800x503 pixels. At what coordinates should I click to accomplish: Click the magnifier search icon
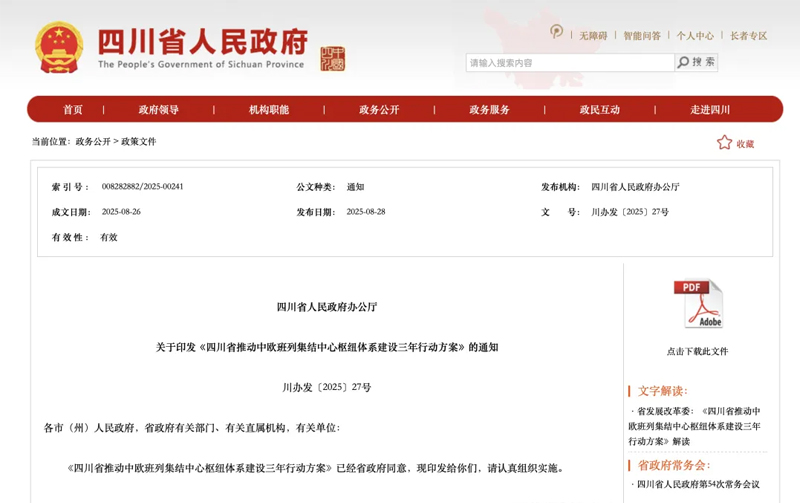(684, 62)
